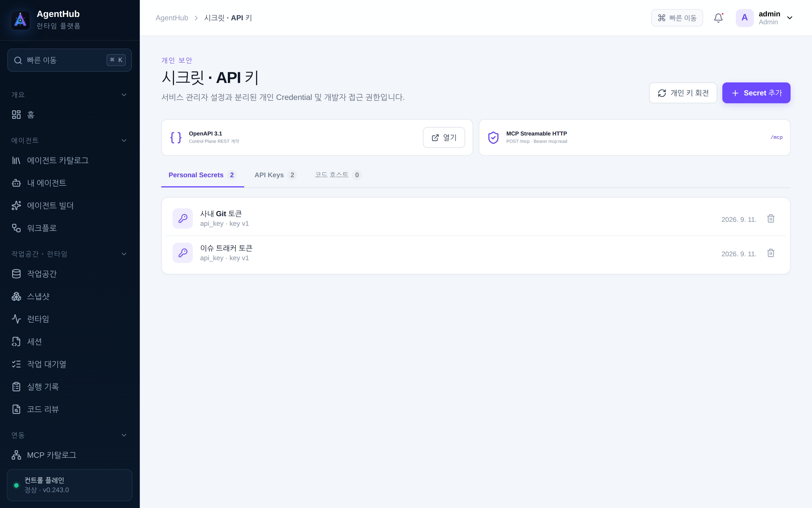Focus the sidebar 빠른 이동 search field
This screenshot has width=812, height=508.
tap(69, 60)
